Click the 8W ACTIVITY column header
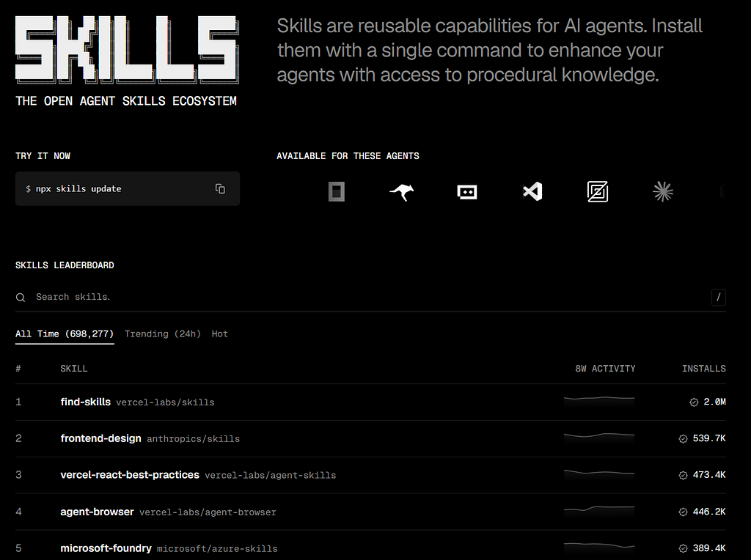 605,369
